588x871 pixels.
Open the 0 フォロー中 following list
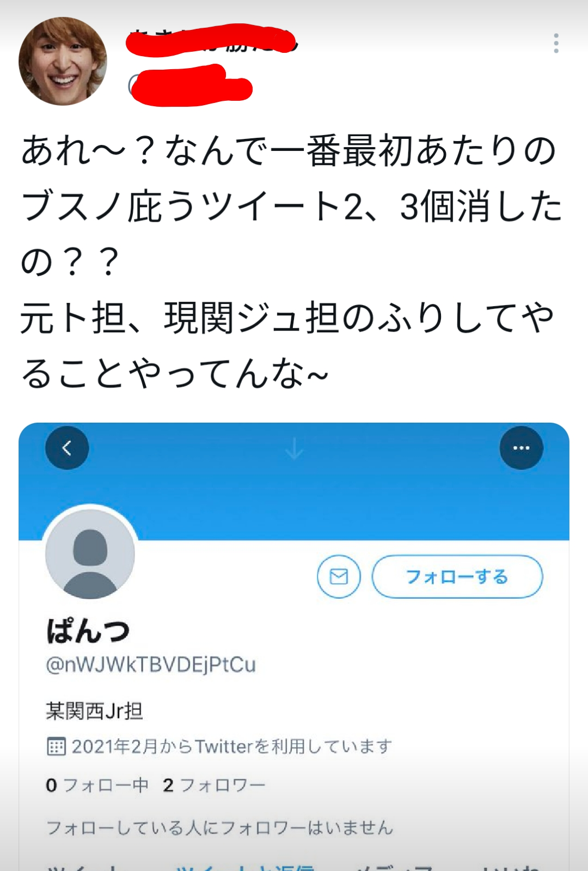pos(97,785)
